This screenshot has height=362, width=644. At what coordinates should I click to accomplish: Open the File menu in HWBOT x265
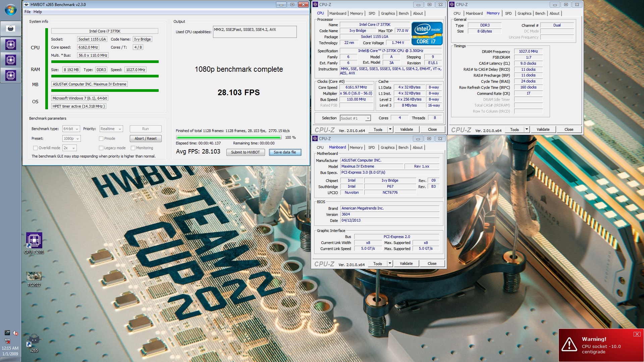tap(28, 12)
